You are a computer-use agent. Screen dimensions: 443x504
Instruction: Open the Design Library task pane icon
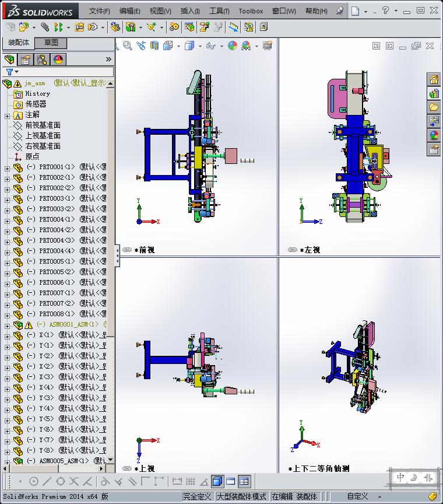(x=434, y=93)
